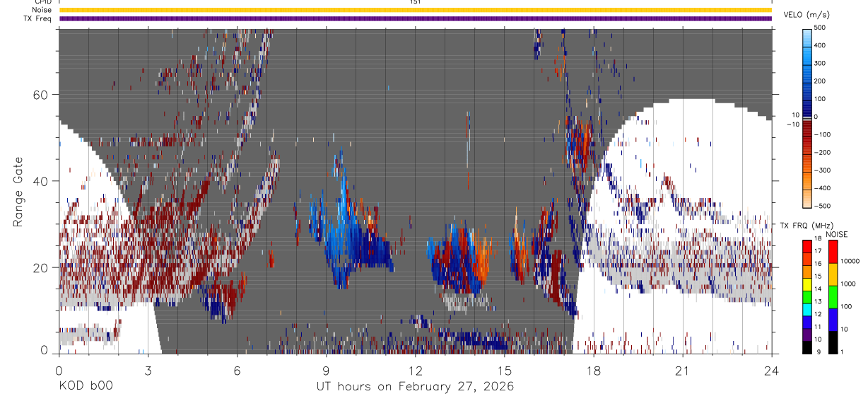
Task: Select the green 13–14 MHz TX FRQ swatch
Action: (x=807, y=297)
